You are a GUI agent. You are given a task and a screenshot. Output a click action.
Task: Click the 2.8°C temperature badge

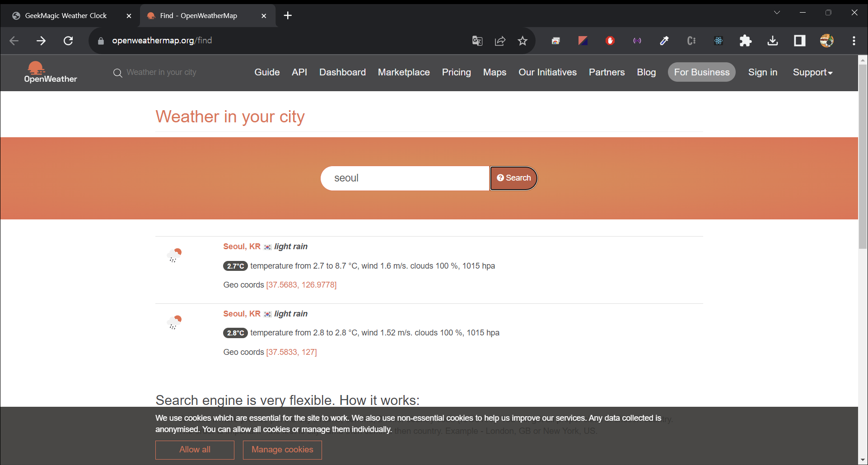[x=235, y=333]
